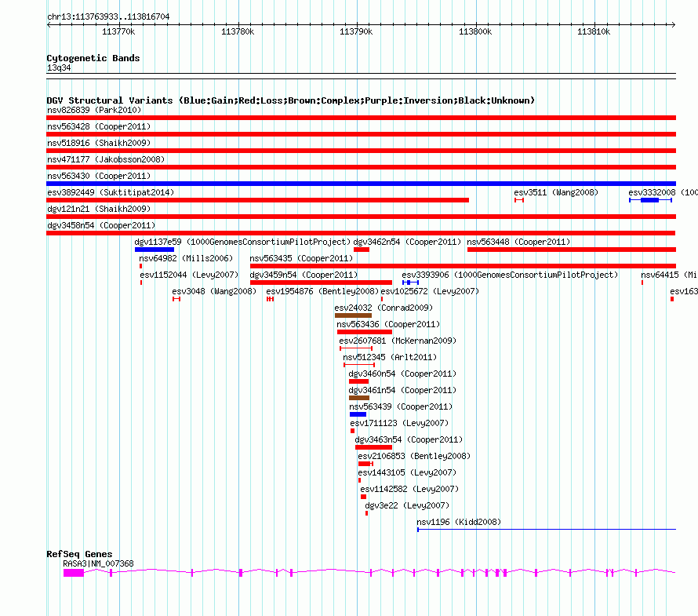Open the esv3511 (Wang2008) variant

[556, 192]
